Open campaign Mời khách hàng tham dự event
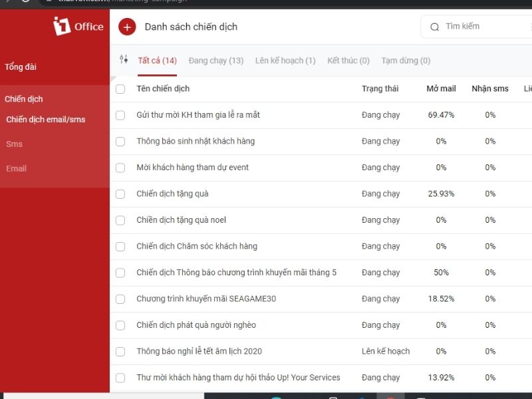The image size is (532, 399). pos(192,168)
